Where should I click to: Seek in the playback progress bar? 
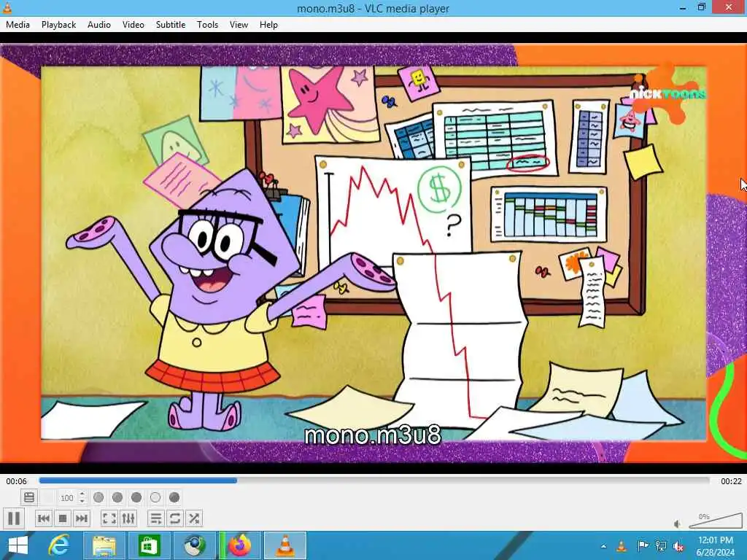(374, 481)
